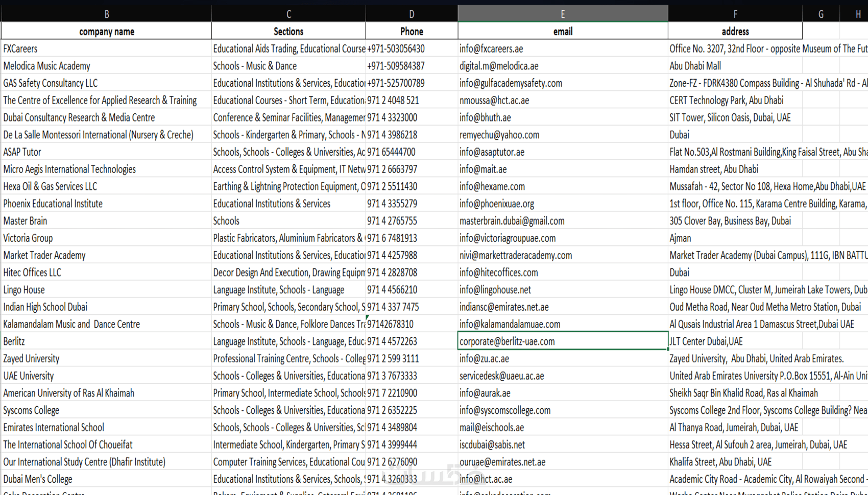Select column F header

pos(735,14)
